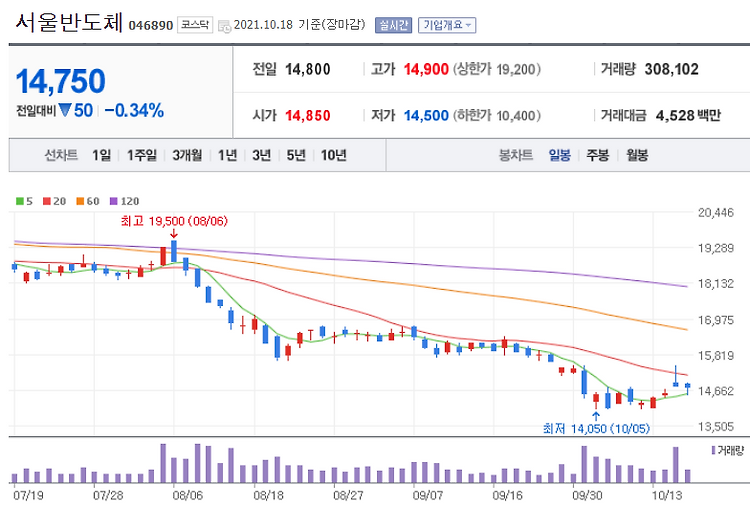
Task: Click the 저가 value 14,500
Action: pos(426,115)
